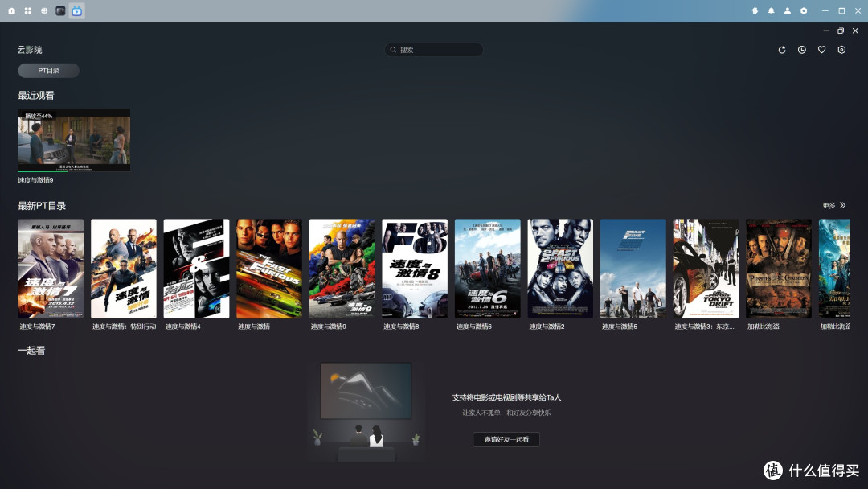Open the 速度与激情3 Tokyo Drift poster
Image resolution: width=868 pixels, height=489 pixels.
706,269
